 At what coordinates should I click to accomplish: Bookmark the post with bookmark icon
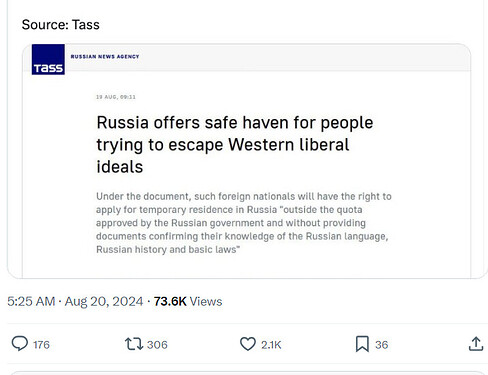(362, 344)
